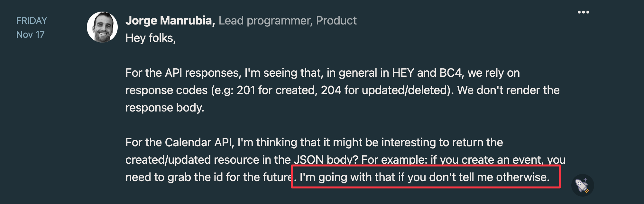Click the "Lead programmer, Product" title
Image resolution: width=644 pixels, height=204 pixels.
click(288, 21)
